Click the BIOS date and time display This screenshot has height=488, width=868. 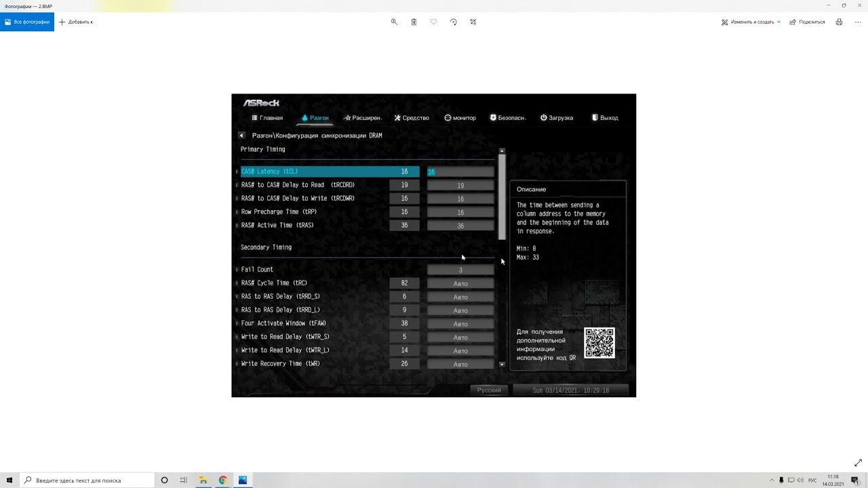tap(571, 390)
